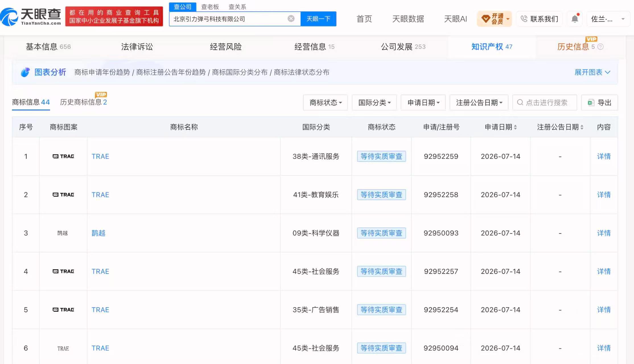Open the 法律诉讼 tab

pos(137,47)
